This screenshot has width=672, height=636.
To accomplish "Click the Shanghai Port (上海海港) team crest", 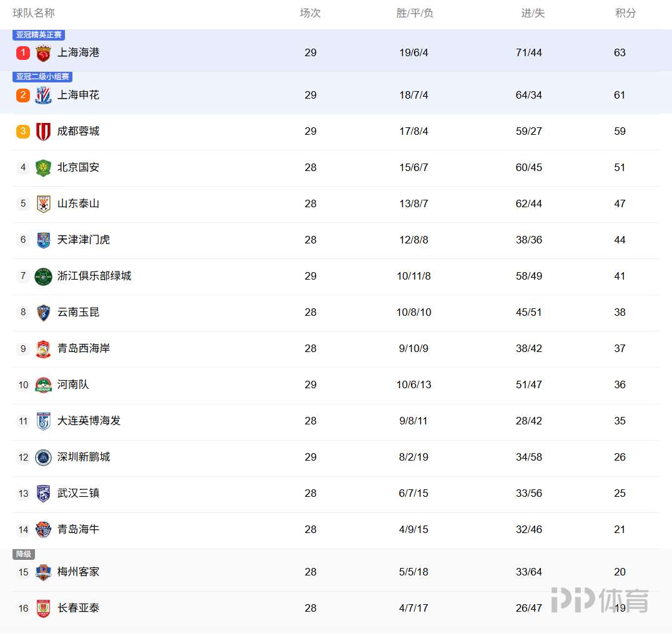I will click(43, 53).
